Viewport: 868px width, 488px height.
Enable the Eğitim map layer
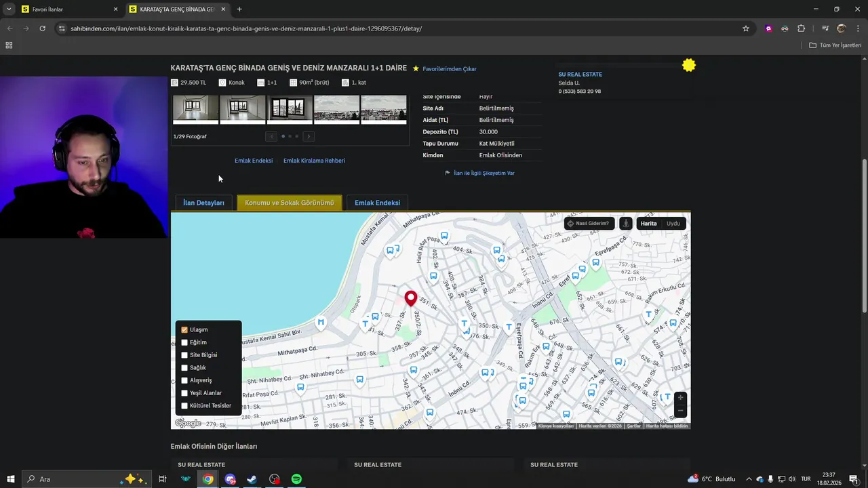coord(184,342)
